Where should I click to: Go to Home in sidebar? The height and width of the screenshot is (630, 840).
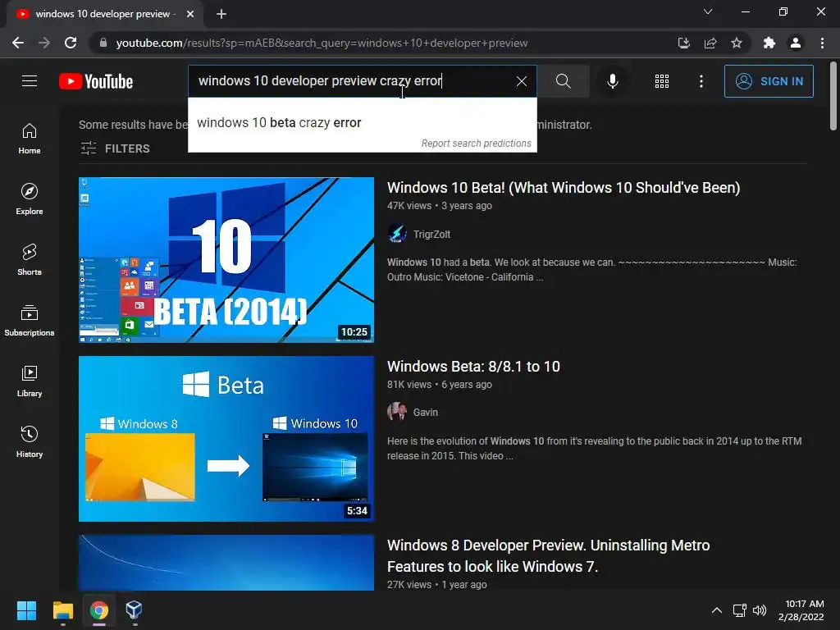click(x=30, y=139)
